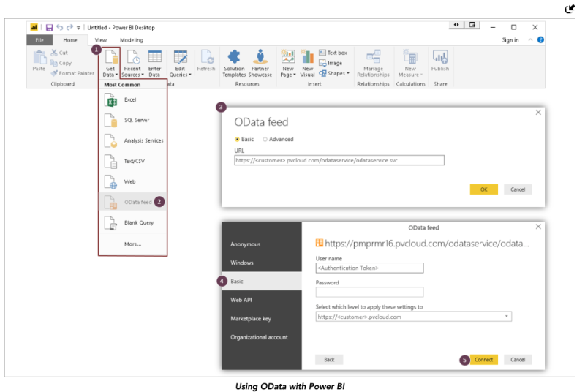The width and height of the screenshot is (585, 392).
Task: Open the Get Data dropdown
Action: (110, 64)
